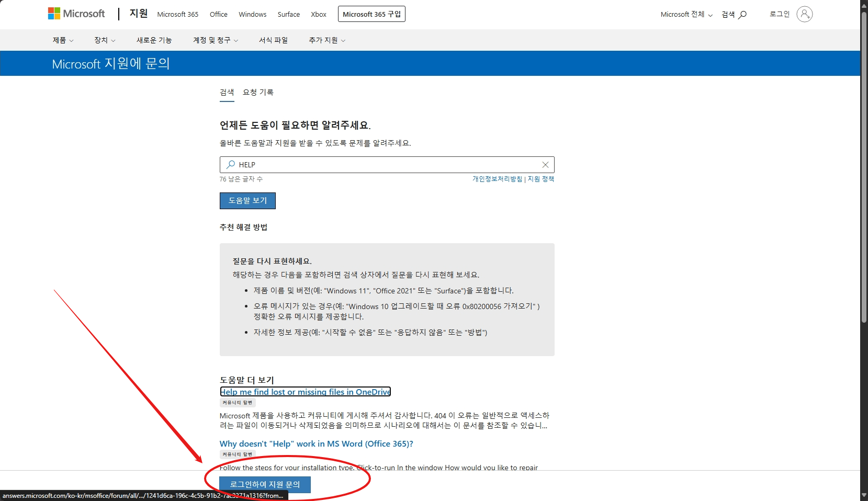Go to Windows in top navigation

253,15
